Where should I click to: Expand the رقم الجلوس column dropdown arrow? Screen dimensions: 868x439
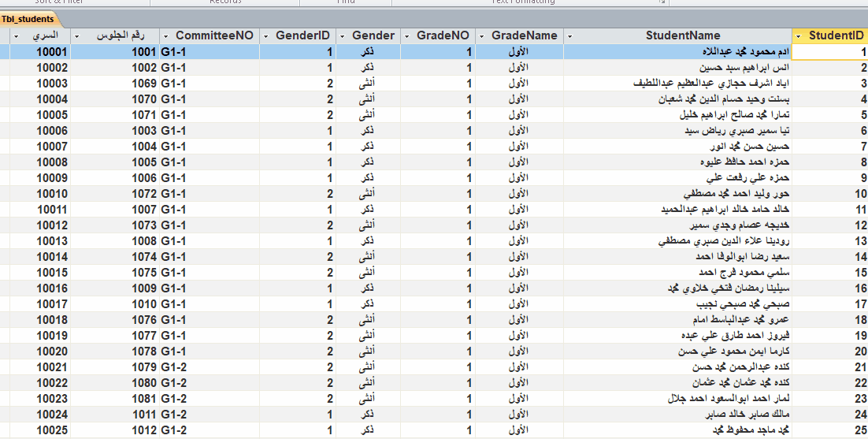[78, 36]
